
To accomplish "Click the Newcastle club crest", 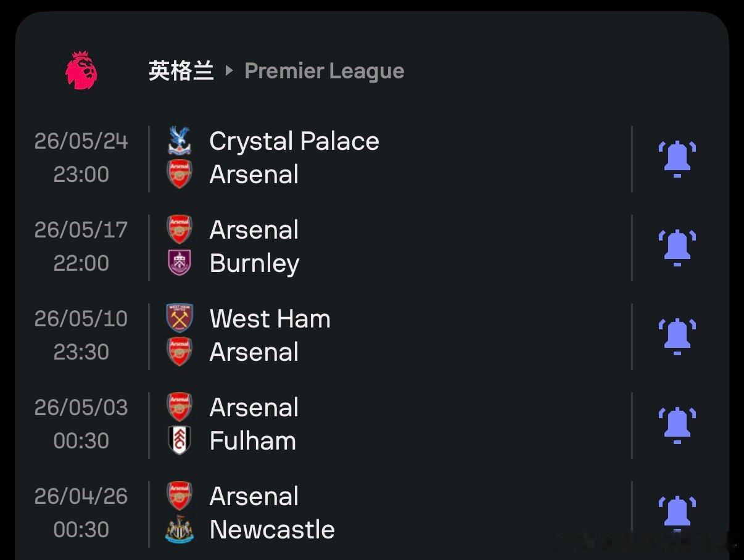I will point(180,530).
